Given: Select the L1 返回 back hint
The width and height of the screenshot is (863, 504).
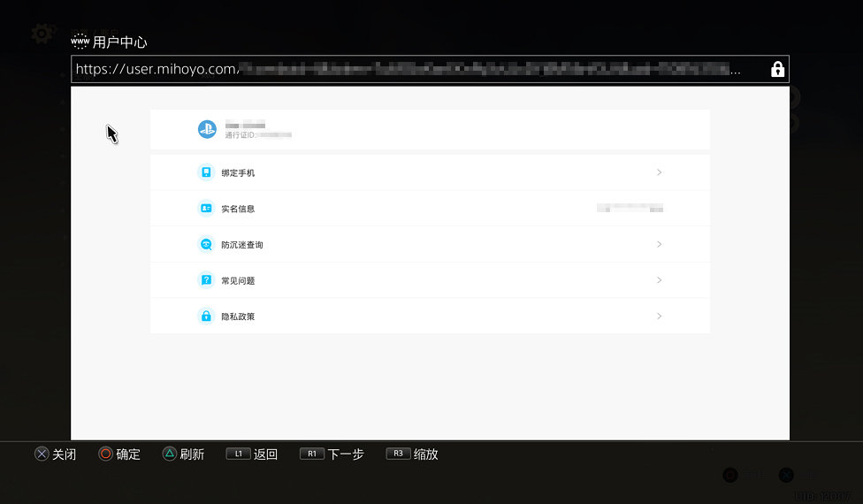Looking at the screenshot, I should pyautogui.click(x=252, y=454).
